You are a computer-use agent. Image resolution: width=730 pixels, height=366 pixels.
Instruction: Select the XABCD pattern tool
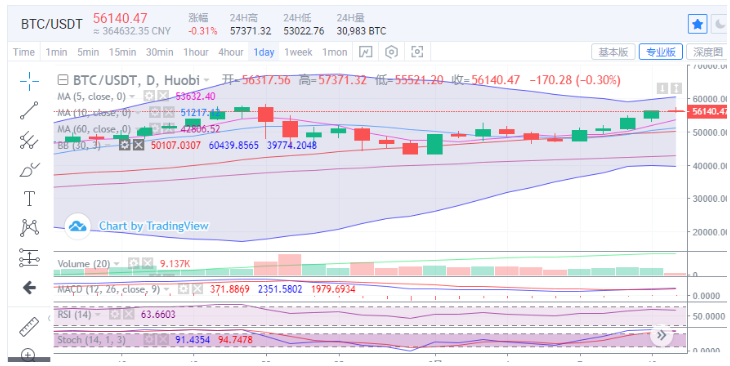coord(29,228)
